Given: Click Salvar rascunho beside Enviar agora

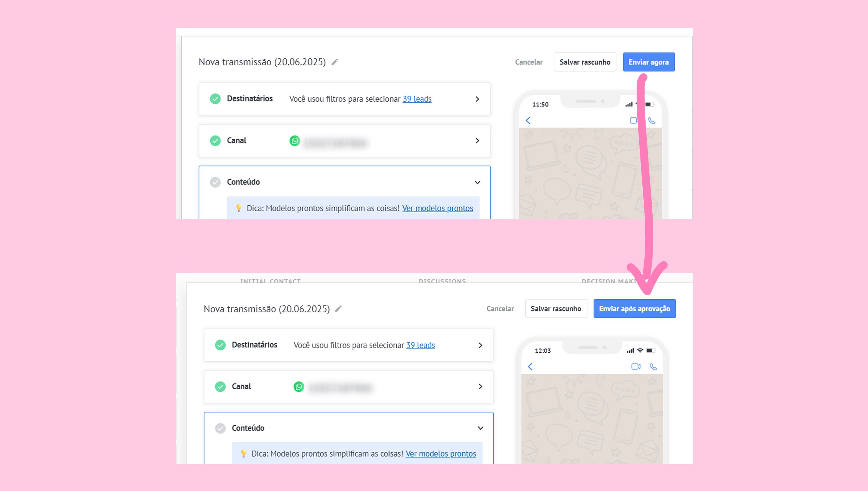Looking at the screenshot, I should [x=585, y=62].
